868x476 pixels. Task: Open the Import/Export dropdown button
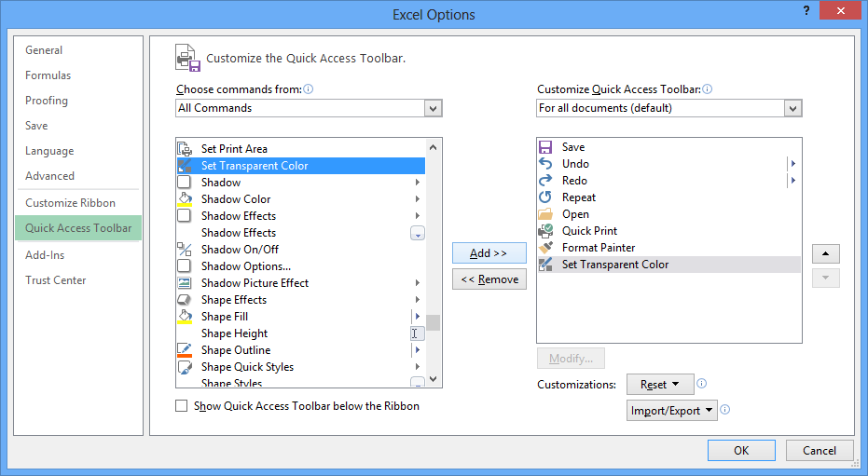tap(671, 411)
